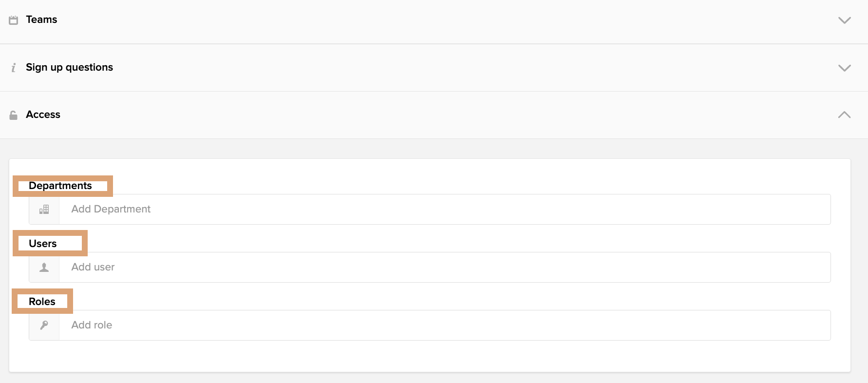Select the Access section title

43,115
